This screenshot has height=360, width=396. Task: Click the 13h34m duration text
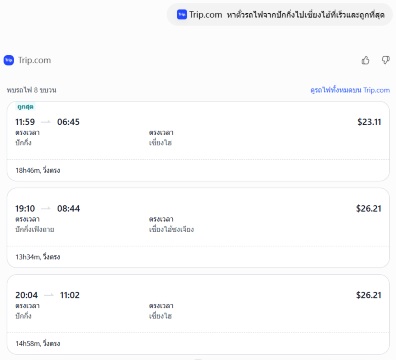(38, 257)
